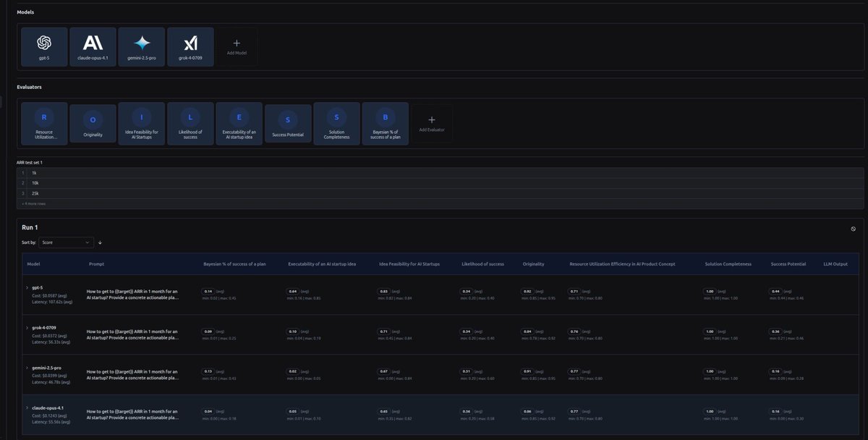Click claude-opus-4.1 latency value 55.56s
The image size is (868, 440).
52,420
